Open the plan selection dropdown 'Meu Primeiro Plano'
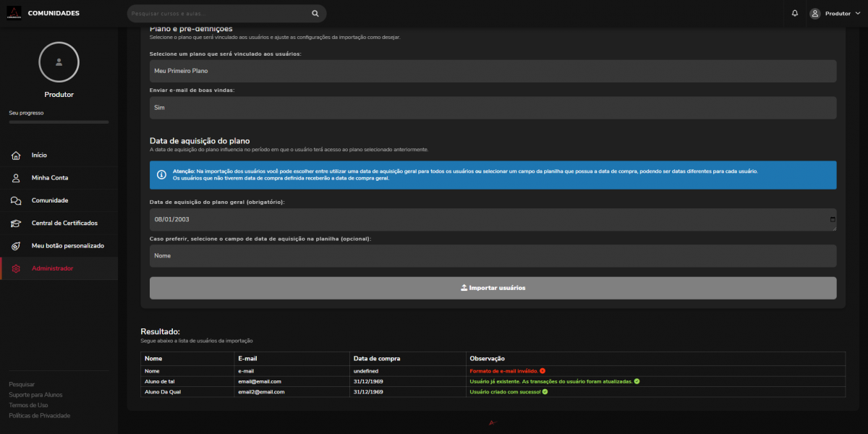Image resolution: width=868 pixels, height=434 pixels. pos(492,71)
